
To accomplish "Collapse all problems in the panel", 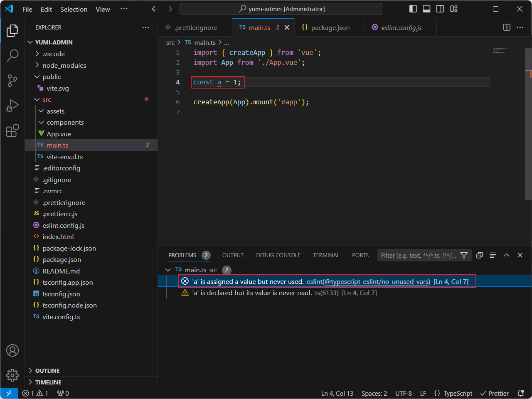I will (479, 255).
